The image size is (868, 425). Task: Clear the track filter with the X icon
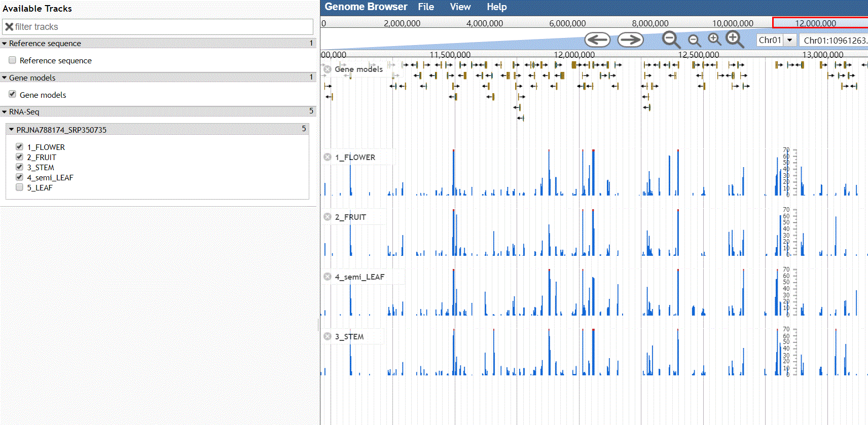9,27
